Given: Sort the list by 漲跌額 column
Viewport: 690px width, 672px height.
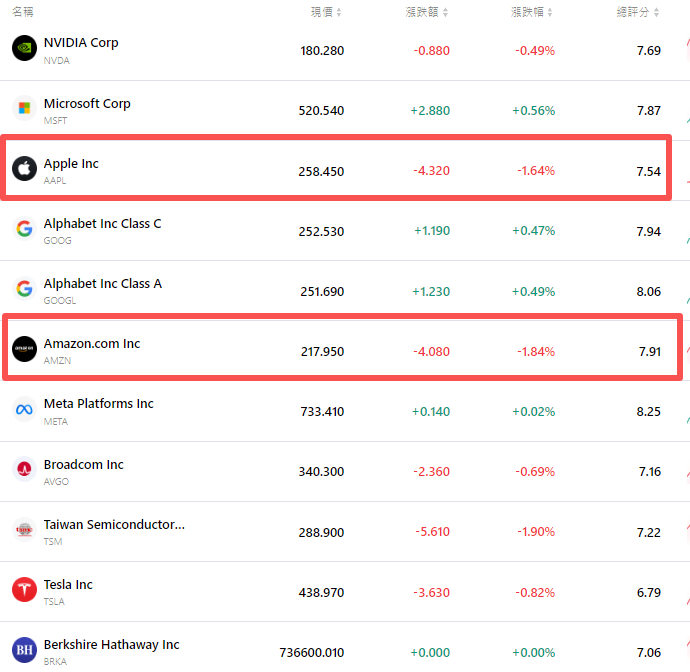Looking at the screenshot, I should click(x=431, y=12).
